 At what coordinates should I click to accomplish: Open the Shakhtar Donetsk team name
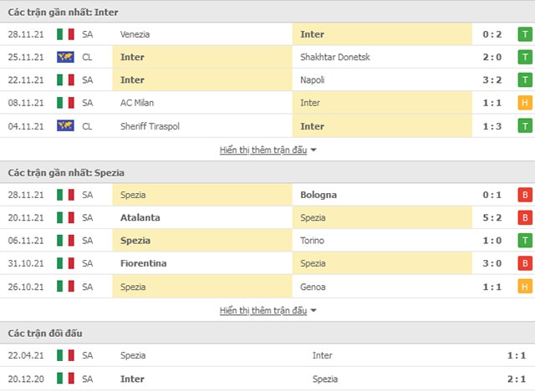[335, 57]
